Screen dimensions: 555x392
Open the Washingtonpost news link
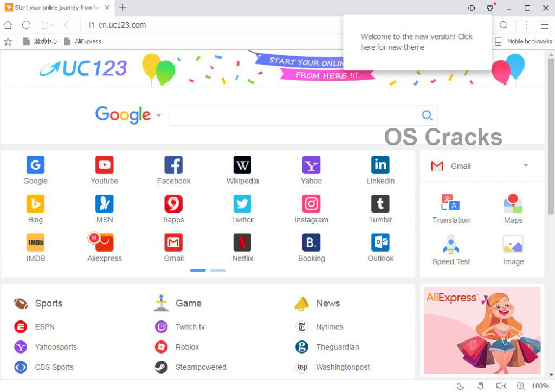coord(333,367)
